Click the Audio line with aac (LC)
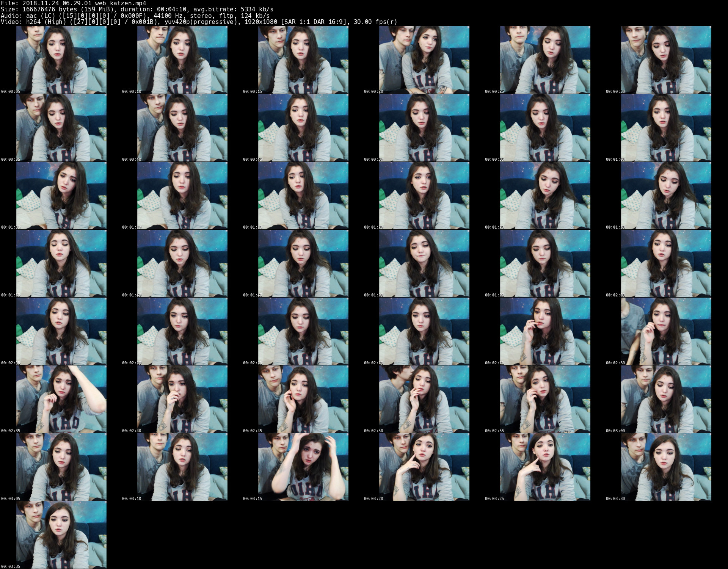The width and height of the screenshot is (728, 569). (135, 16)
